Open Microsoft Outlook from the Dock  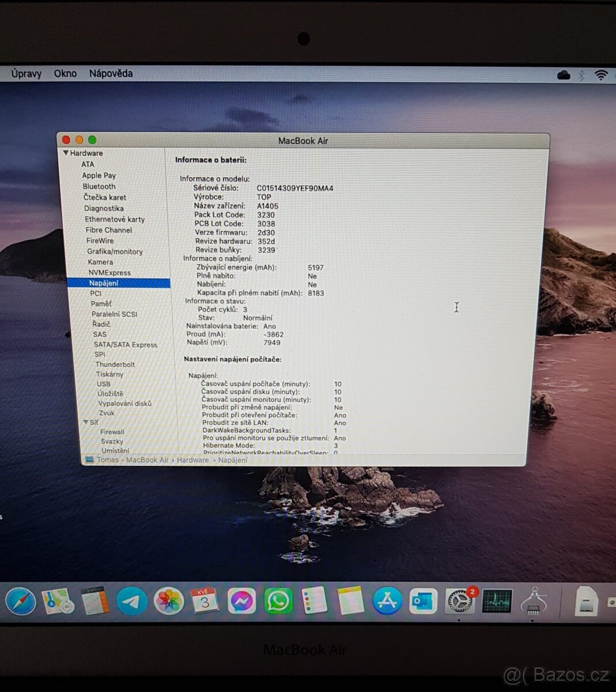pos(423,601)
